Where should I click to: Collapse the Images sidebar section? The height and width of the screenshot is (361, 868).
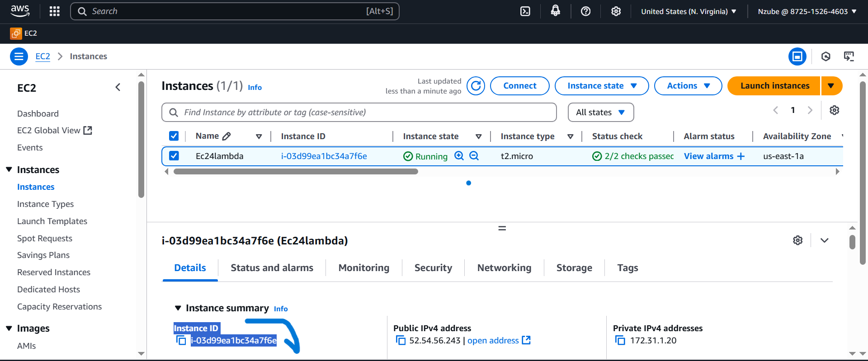tap(9, 328)
